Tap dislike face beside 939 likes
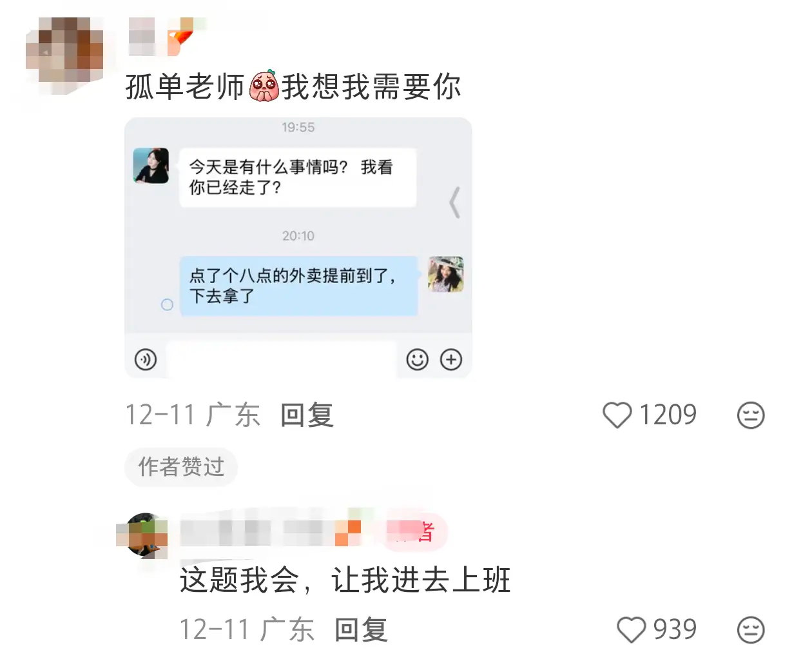 [x=751, y=629]
